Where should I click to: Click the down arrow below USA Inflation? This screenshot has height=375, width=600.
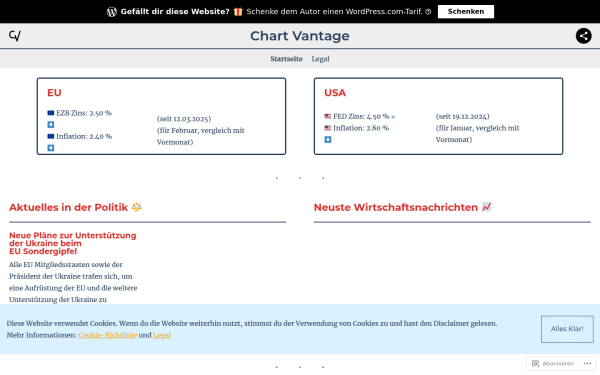pos(328,140)
